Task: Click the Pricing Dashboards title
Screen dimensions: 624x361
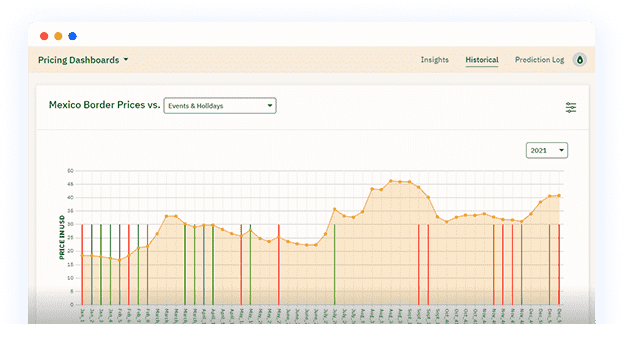Action: tap(78, 60)
